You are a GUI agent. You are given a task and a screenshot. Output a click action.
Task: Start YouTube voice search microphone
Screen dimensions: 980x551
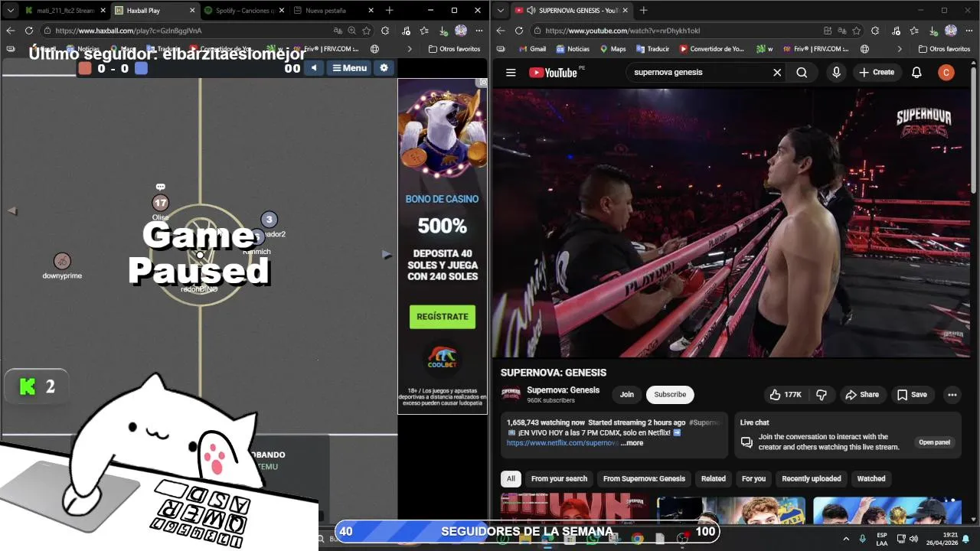pos(836,73)
